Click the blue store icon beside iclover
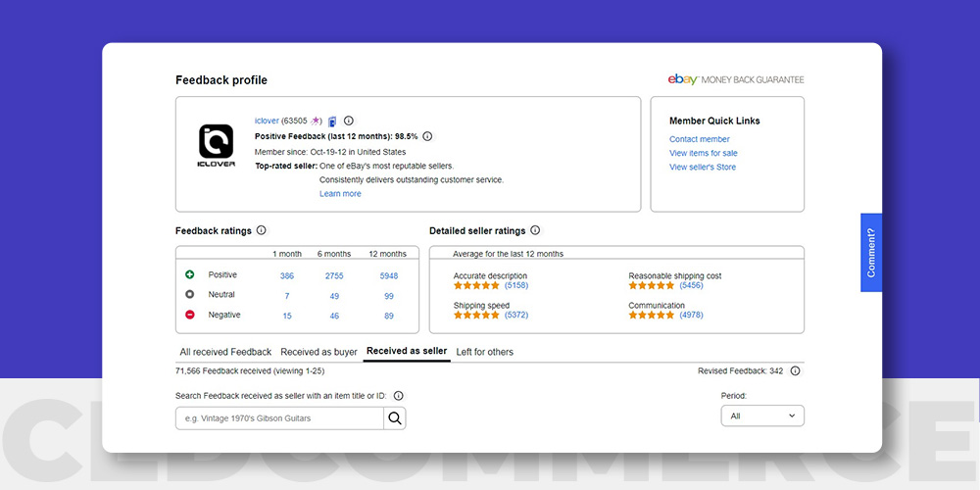The width and height of the screenshot is (980, 490). (332, 122)
